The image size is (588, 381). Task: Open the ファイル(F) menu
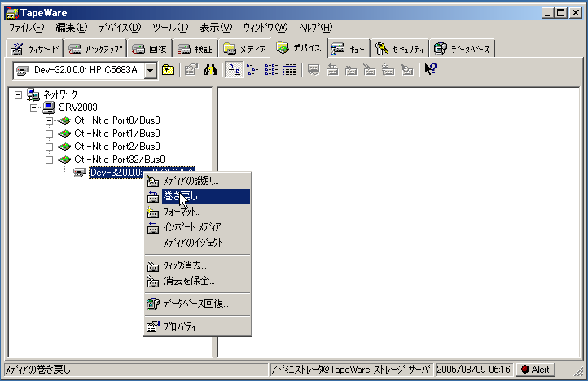pos(27,28)
